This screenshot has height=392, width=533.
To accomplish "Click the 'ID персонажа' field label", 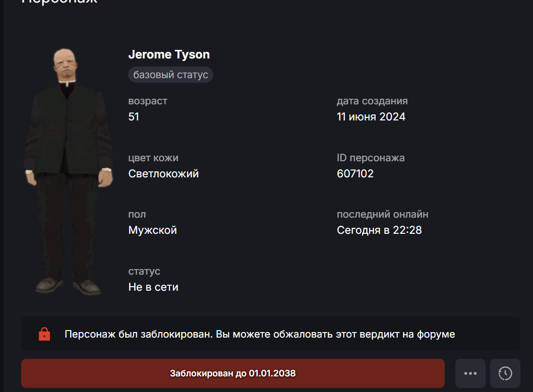I will [x=371, y=158].
